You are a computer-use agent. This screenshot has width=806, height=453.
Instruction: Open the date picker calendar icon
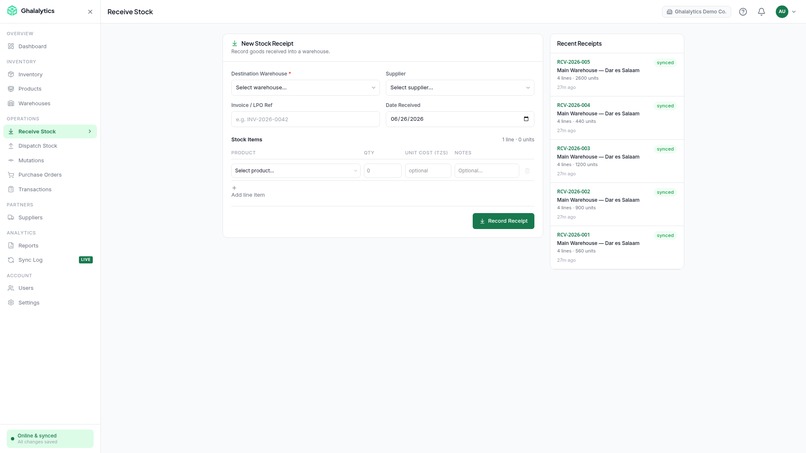(526, 119)
